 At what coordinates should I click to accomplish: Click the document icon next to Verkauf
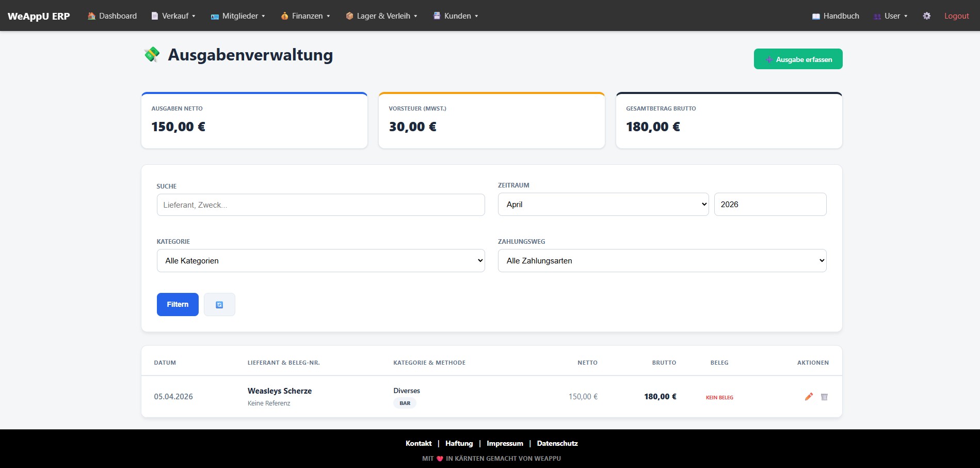pyautogui.click(x=154, y=16)
